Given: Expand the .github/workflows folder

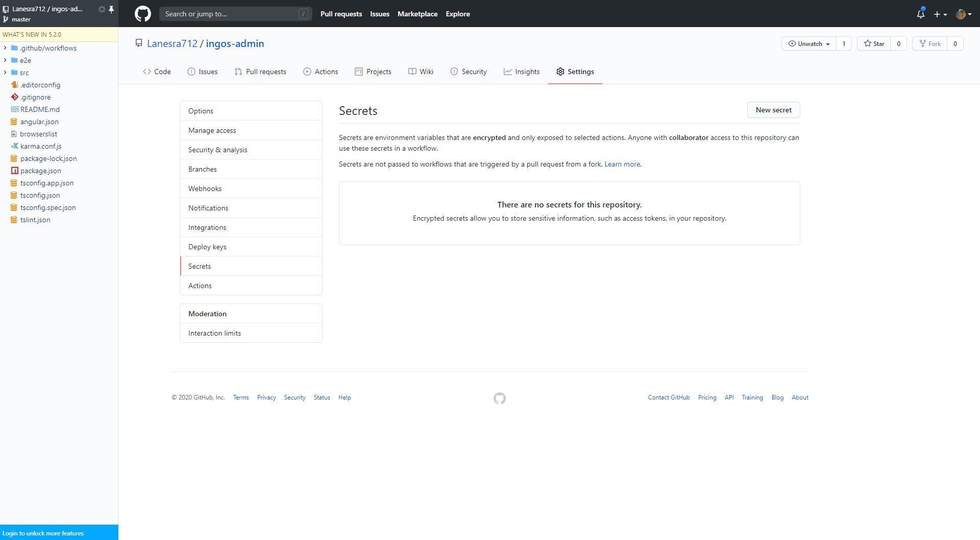Looking at the screenshot, I should click(5, 48).
